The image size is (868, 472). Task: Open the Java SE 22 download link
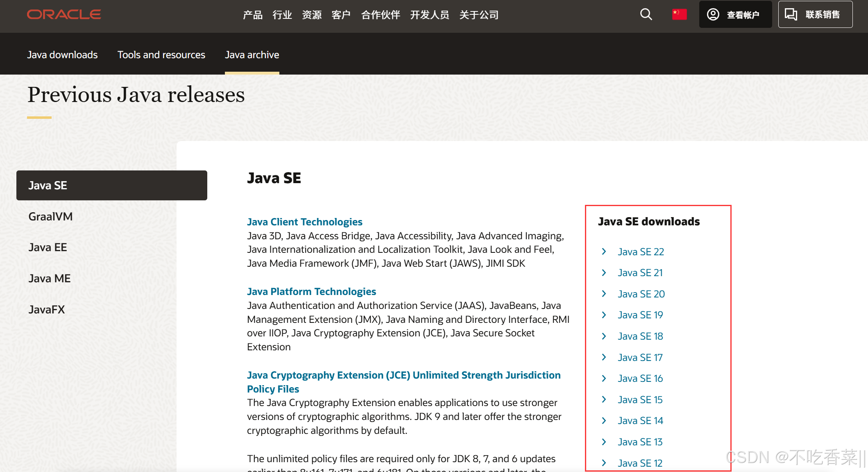(641, 252)
